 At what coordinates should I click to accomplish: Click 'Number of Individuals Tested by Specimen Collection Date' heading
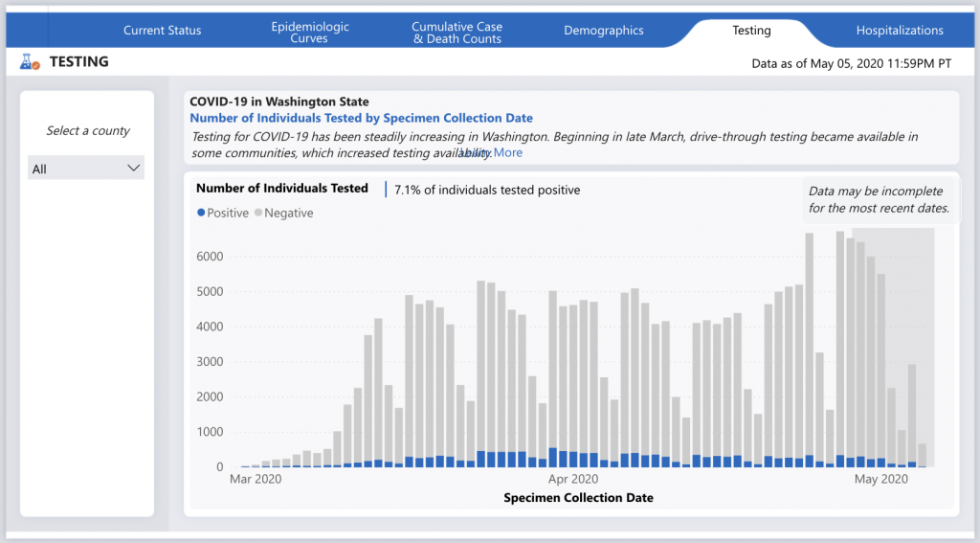361,119
